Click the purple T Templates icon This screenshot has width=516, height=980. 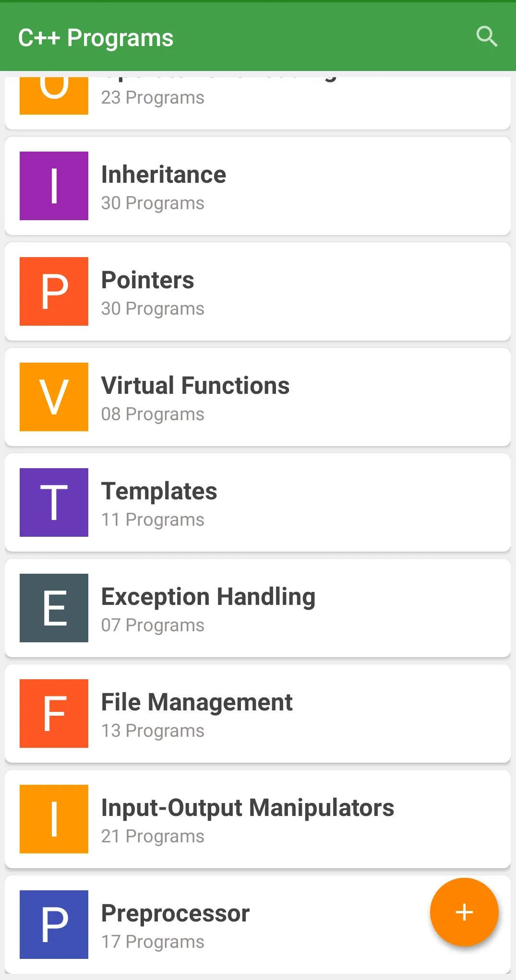54,502
